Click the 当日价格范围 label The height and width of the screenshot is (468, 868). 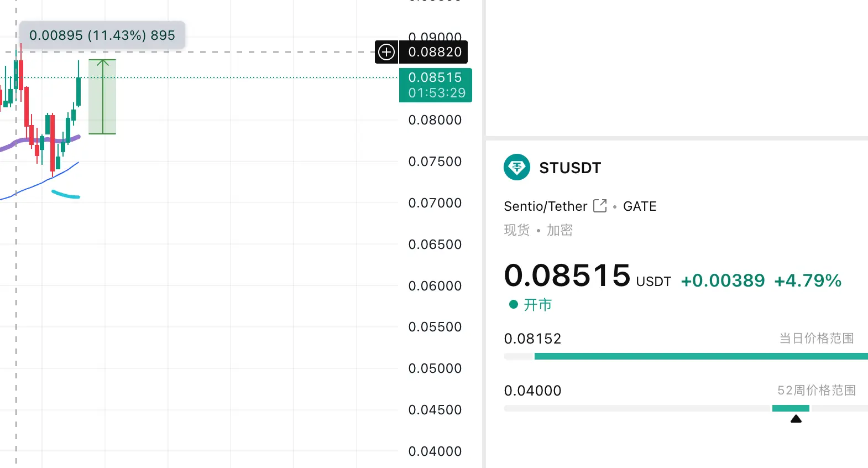817,338
